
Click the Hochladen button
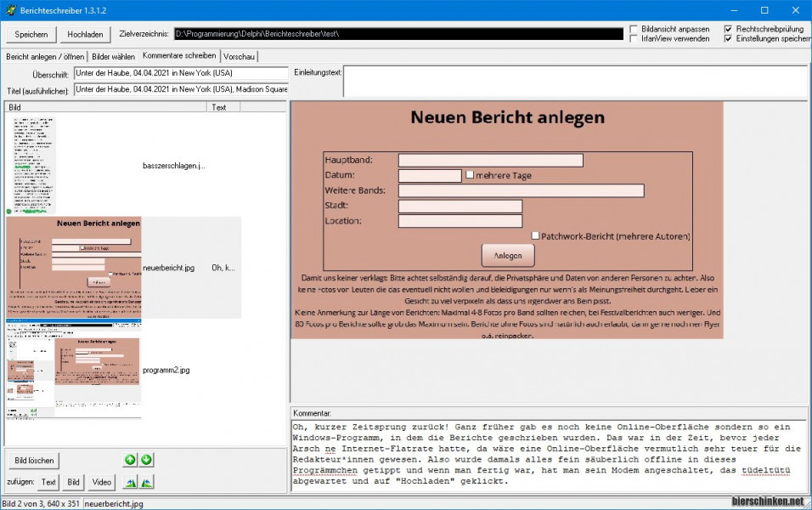[x=85, y=34]
